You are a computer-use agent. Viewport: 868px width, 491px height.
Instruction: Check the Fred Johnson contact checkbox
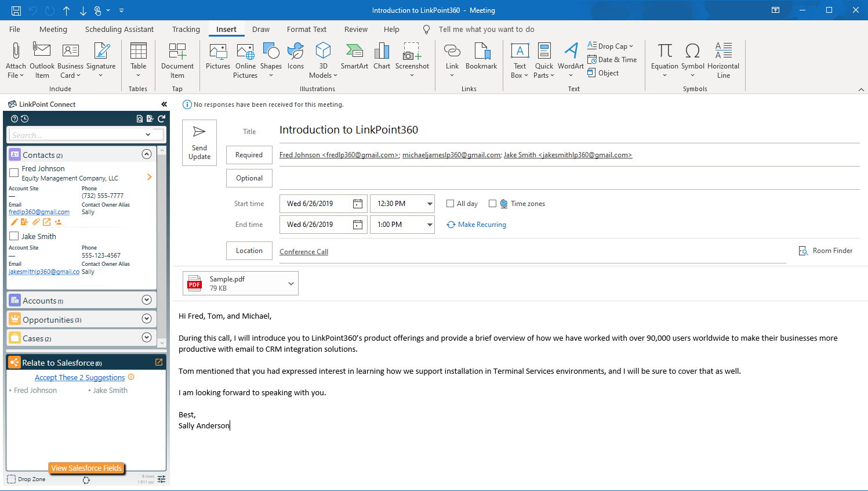click(x=14, y=173)
